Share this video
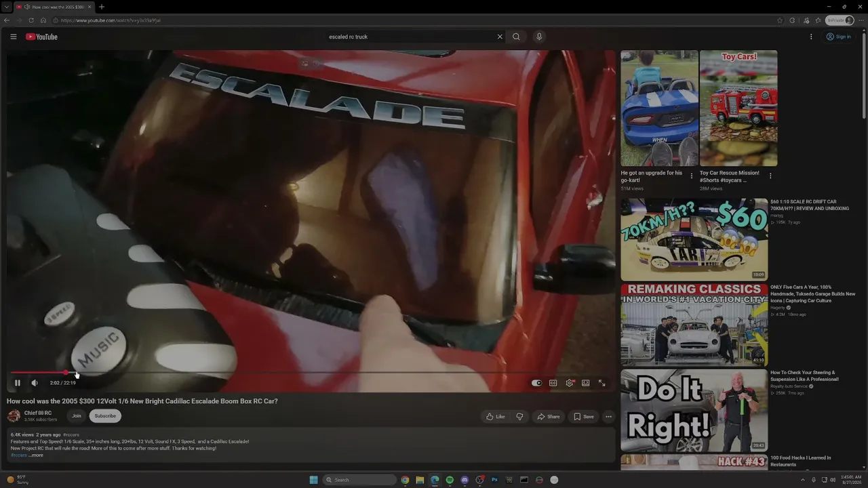Screen dimensions: 868x488 point(549,417)
